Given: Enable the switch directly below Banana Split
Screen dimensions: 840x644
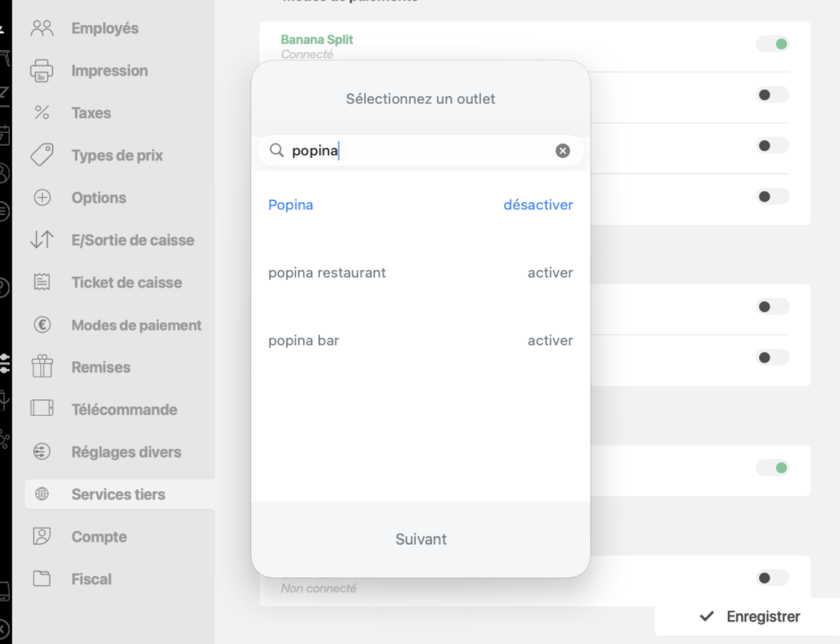Looking at the screenshot, I should (x=772, y=94).
